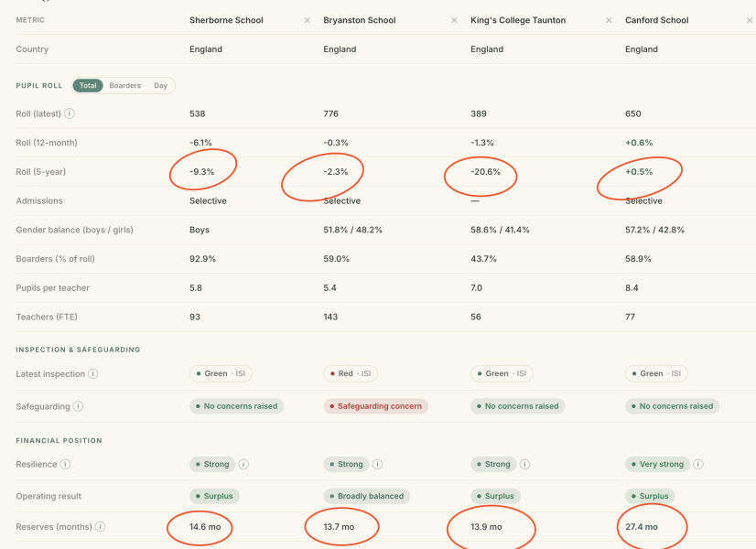756x549 pixels.
Task: Select Bryanston's roll value 776
Action: click(330, 113)
